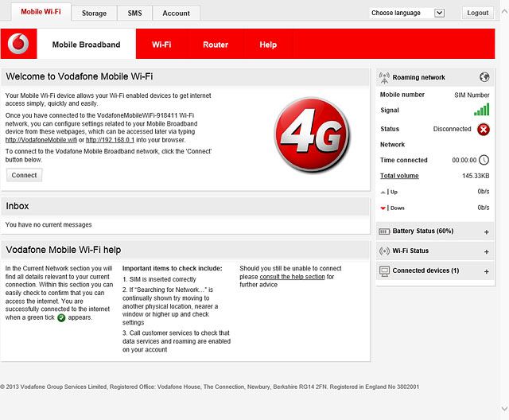Click the Inbox heading
This screenshot has width=509, height=420.
[17, 206]
